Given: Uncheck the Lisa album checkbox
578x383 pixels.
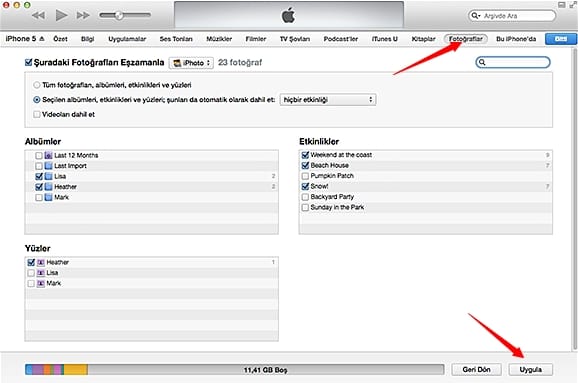Looking at the screenshot, I should click(39, 176).
